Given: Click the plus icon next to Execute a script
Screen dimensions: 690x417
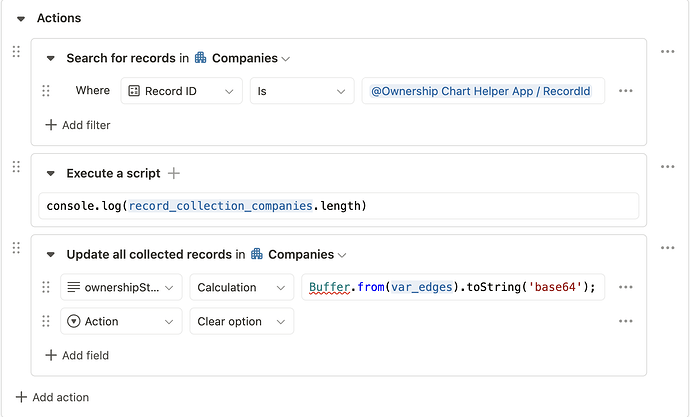Looking at the screenshot, I should pos(174,173).
